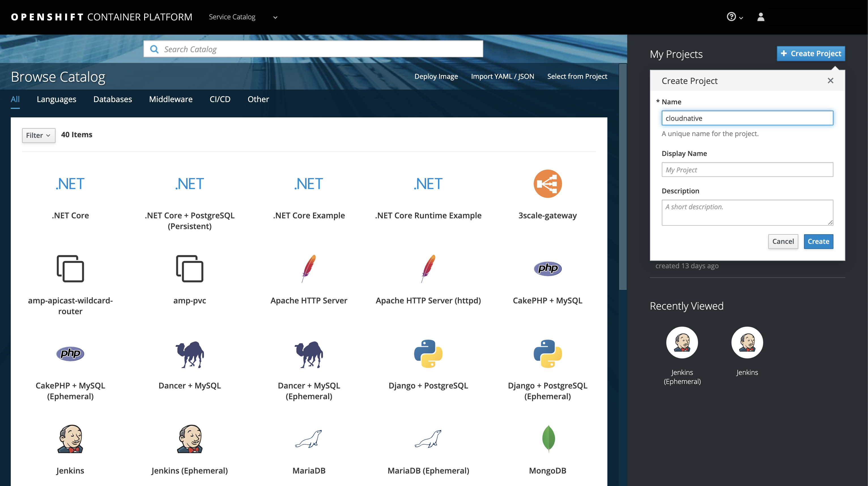The image size is (868, 486).
Task: Switch to the CI/CD tab
Action: pyautogui.click(x=220, y=99)
